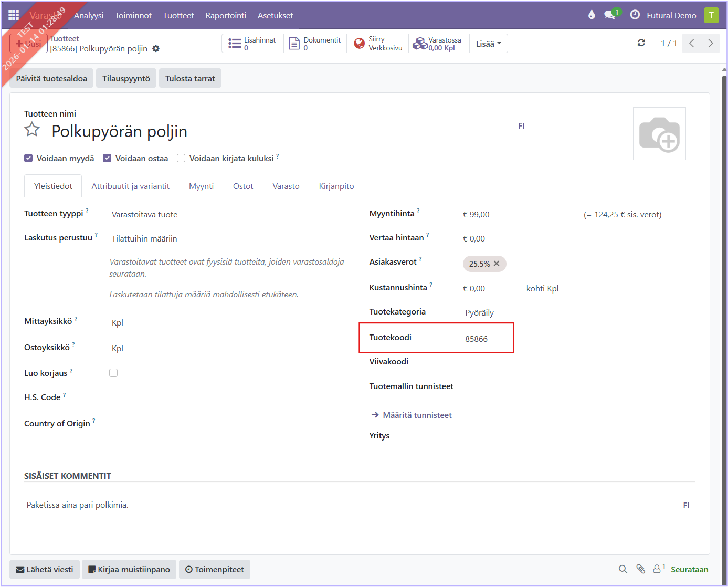Toggle the Voidaan ostaa checkbox
Image resolution: width=728 pixels, height=587 pixels.
[107, 158]
